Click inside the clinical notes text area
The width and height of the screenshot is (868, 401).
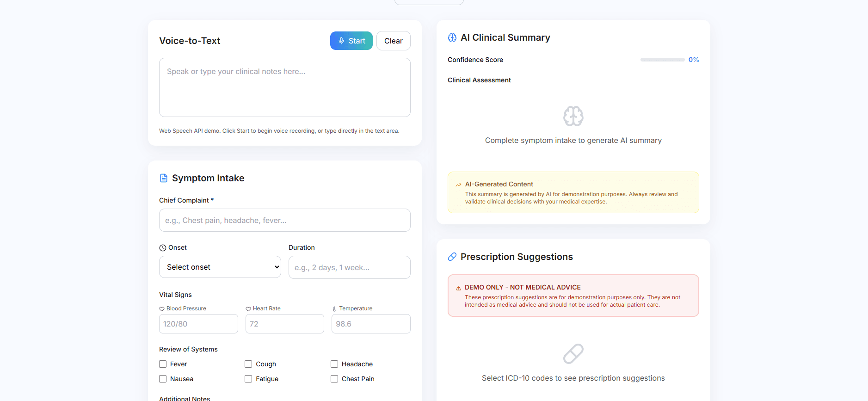[x=284, y=87]
